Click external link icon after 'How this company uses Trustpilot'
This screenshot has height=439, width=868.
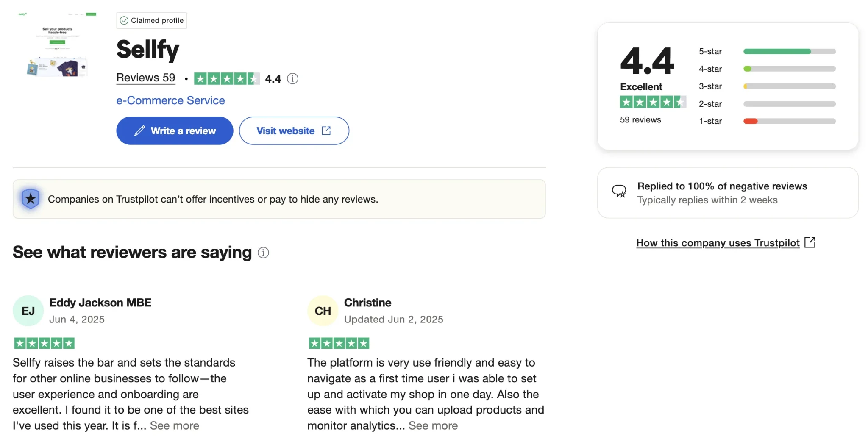click(x=810, y=242)
